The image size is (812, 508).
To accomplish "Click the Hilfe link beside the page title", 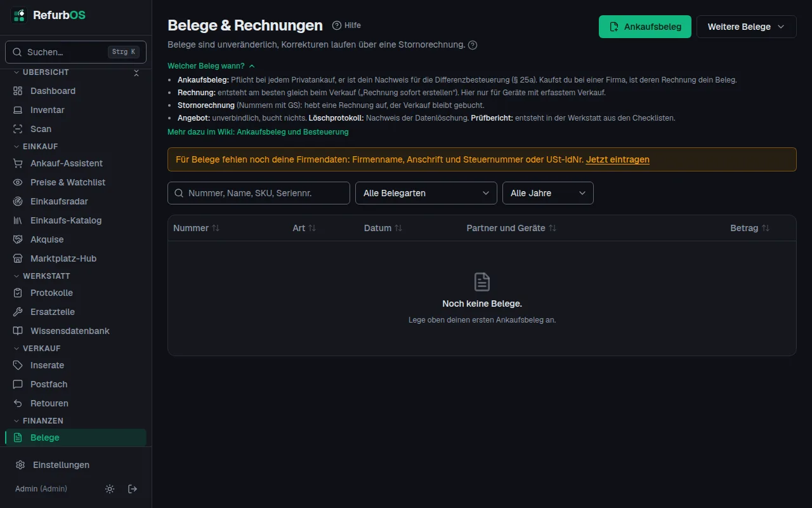I will [347, 25].
